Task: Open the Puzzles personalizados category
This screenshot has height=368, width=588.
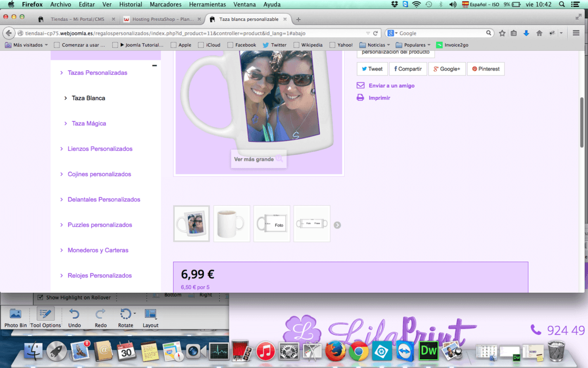Action: 100,225
